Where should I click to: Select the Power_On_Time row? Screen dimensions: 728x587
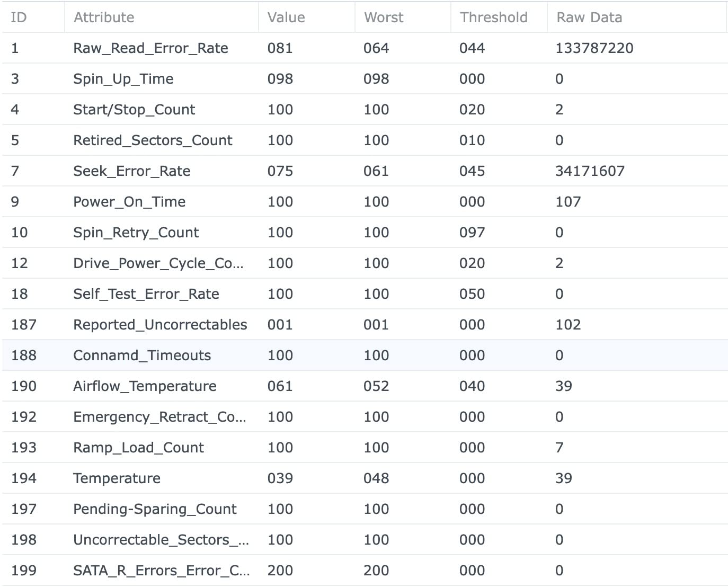click(x=365, y=202)
